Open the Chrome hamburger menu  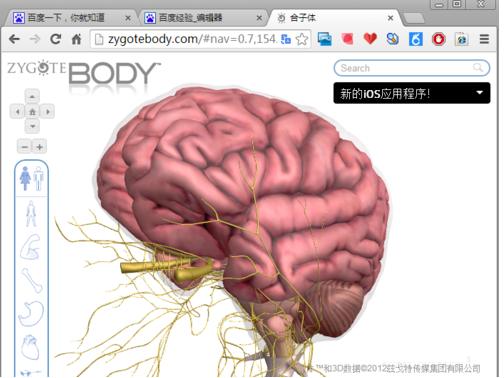point(484,39)
